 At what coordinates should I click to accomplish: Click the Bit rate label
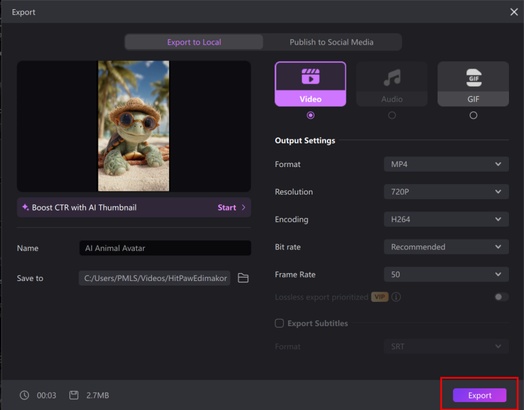(x=288, y=247)
